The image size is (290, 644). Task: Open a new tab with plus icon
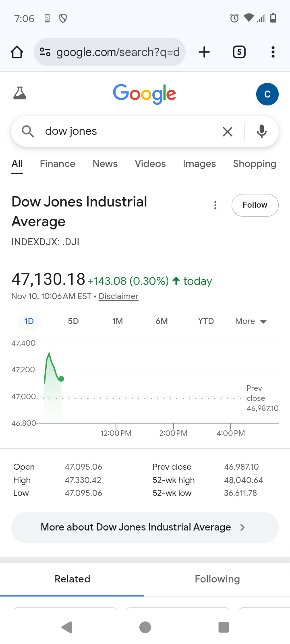[x=204, y=52]
